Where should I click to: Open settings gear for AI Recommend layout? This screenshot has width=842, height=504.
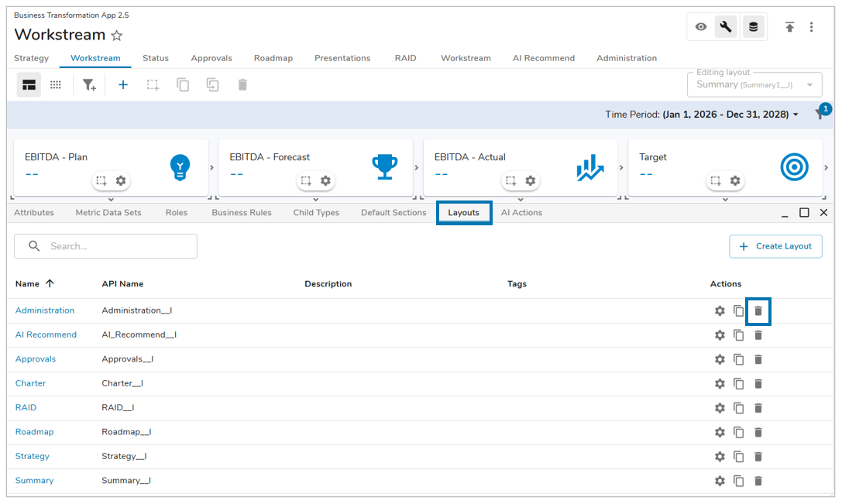(720, 335)
